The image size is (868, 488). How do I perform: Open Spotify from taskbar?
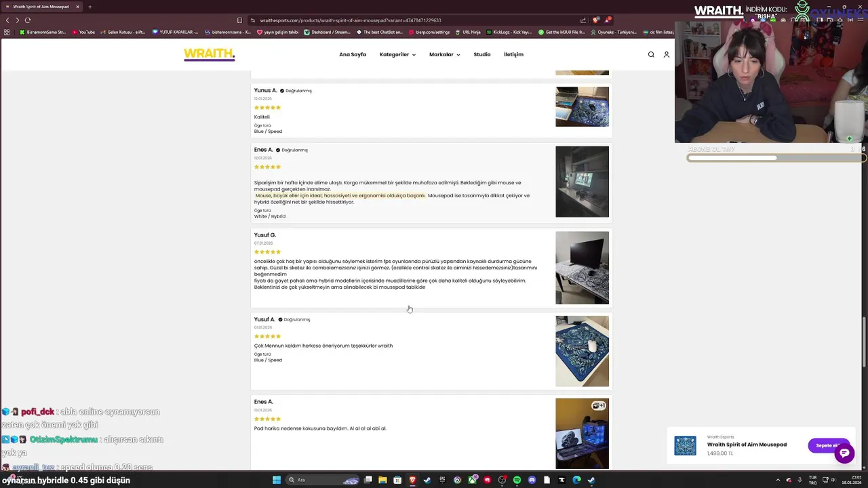point(517,480)
